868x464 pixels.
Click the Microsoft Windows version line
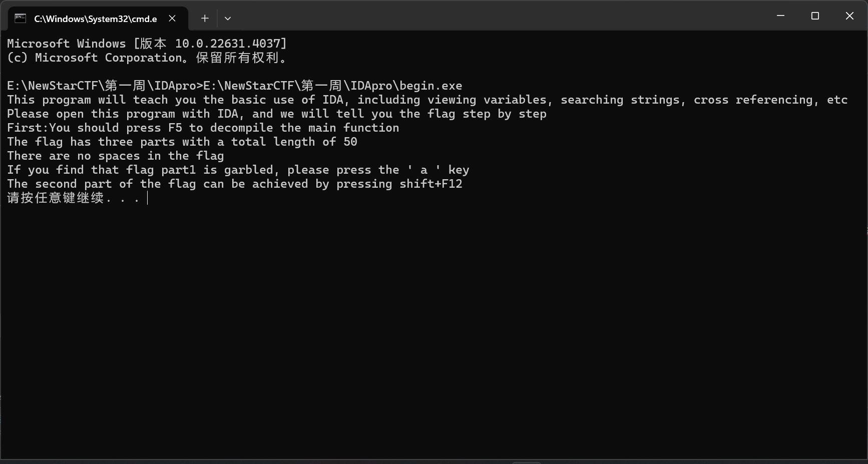[x=147, y=44]
